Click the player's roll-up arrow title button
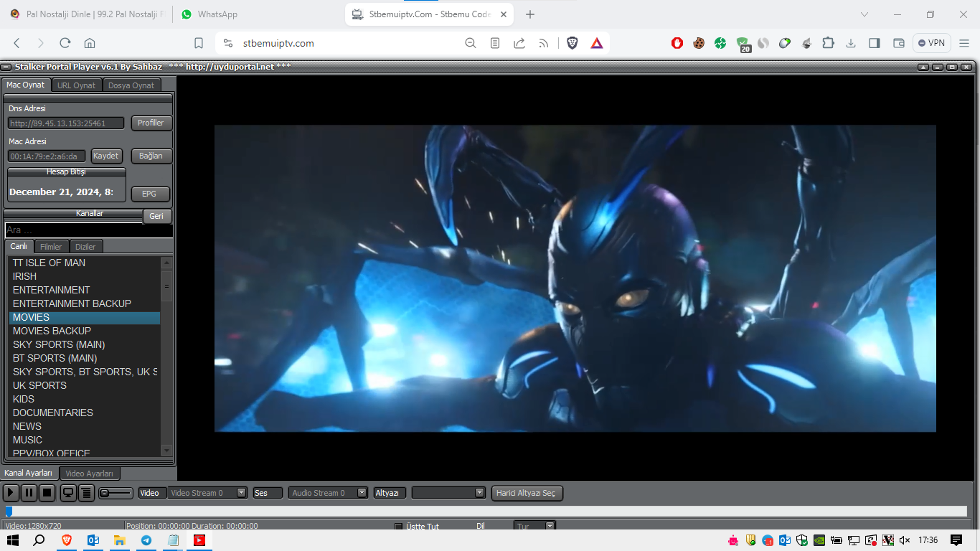The width and height of the screenshot is (980, 551). pos(923,67)
